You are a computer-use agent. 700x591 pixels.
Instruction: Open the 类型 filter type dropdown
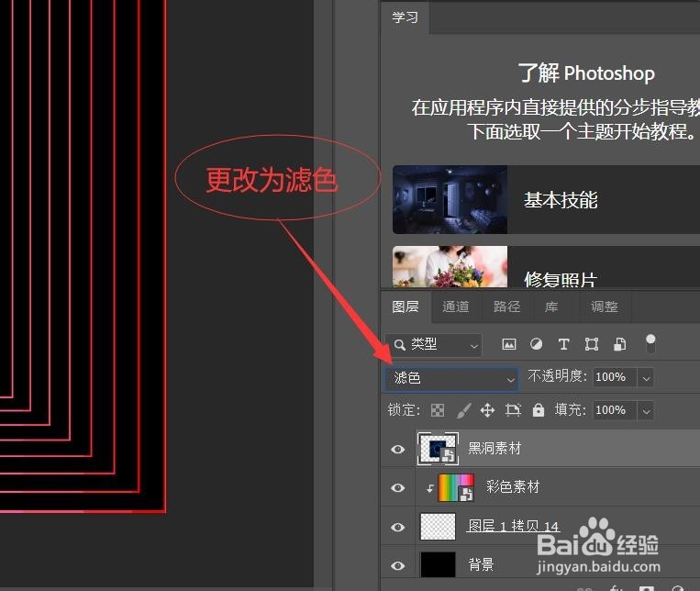tap(434, 344)
